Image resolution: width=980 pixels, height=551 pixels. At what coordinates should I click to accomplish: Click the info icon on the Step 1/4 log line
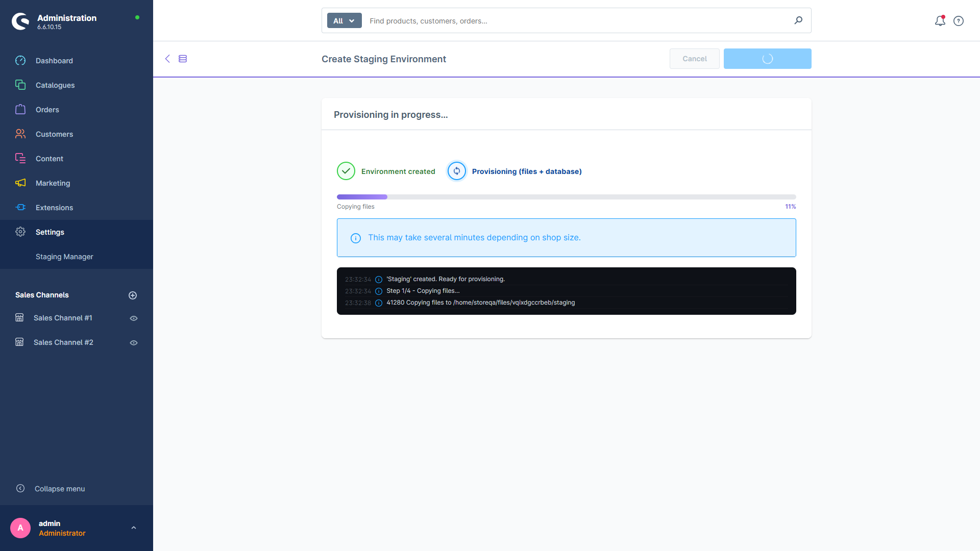[379, 291]
